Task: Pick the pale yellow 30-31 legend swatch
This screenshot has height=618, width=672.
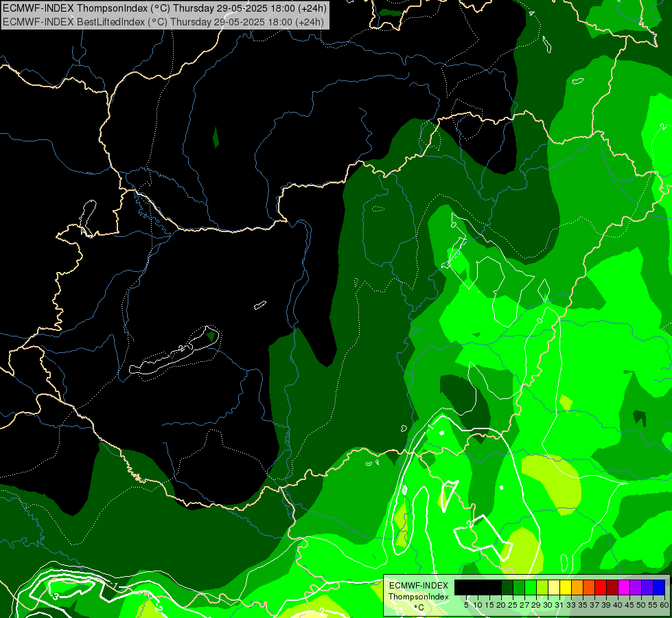Action: coord(554,587)
